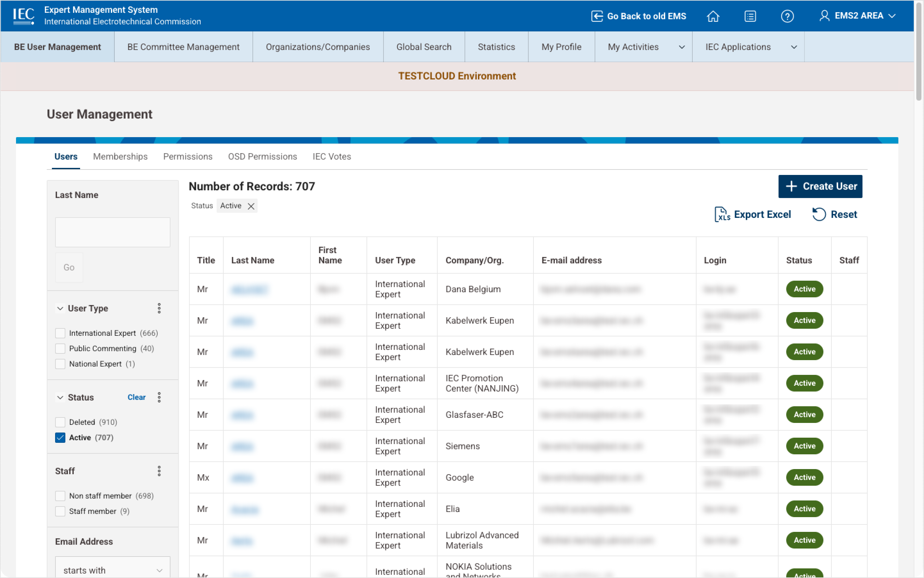Open the notifications list icon in the top bar
The image size is (924, 578).
pos(750,16)
